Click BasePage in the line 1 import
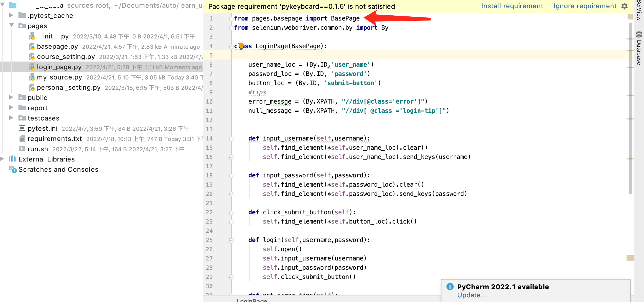This screenshot has height=302, width=644. point(345,18)
